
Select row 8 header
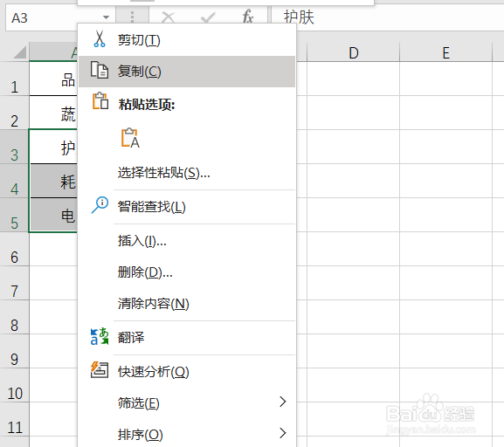[15, 318]
